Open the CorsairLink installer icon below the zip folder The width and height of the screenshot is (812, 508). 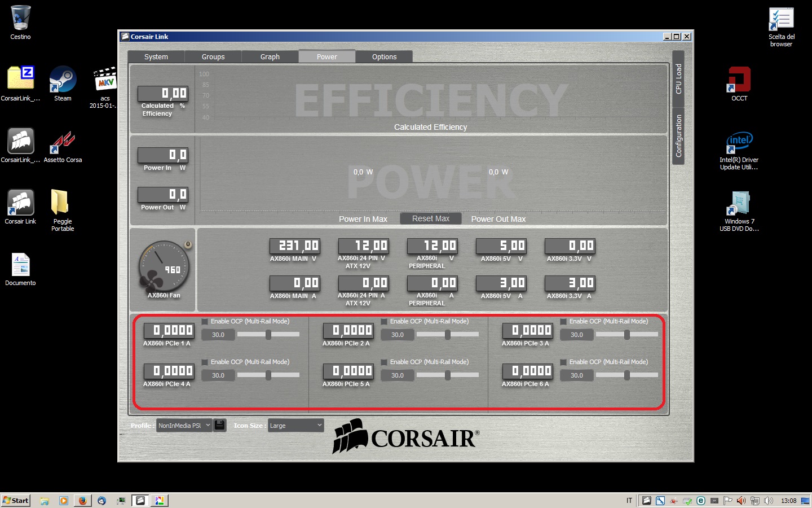coord(20,145)
